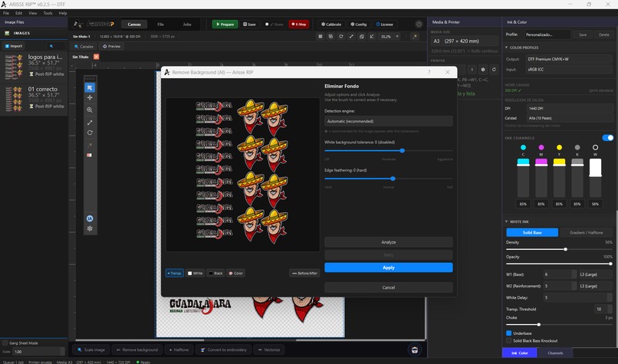The image size is (618, 364).
Task: Enable Solid Black Bass Knockout checkbox
Action: coord(509,341)
